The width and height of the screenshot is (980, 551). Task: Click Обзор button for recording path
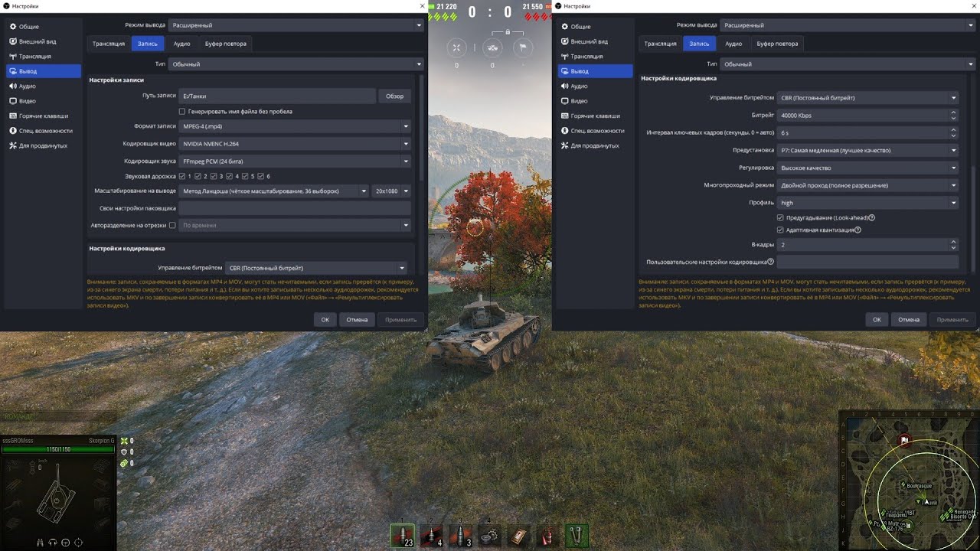coord(394,96)
